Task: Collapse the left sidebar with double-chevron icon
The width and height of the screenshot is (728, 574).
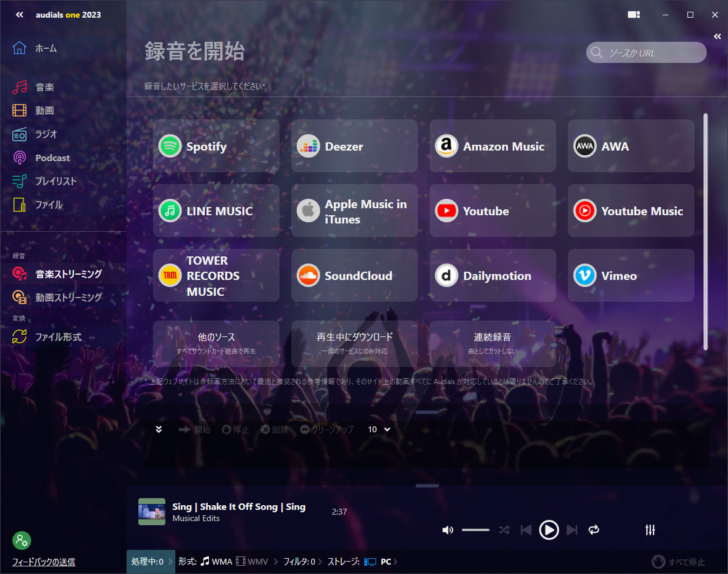Action: (x=19, y=15)
